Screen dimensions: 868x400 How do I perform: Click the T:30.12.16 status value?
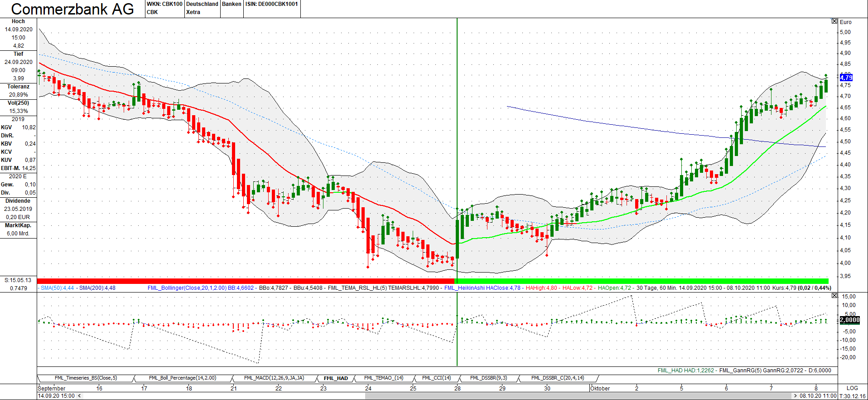click(x=852, y=396)
